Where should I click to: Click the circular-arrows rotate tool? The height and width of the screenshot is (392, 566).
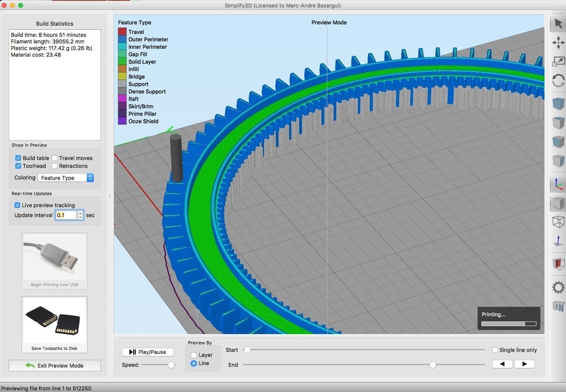tap(558, 81)
